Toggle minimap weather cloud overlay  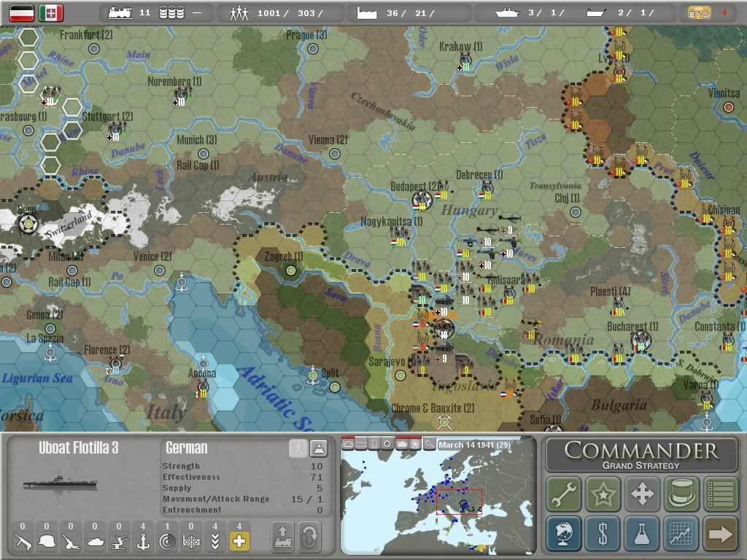[x=348, y=444]
